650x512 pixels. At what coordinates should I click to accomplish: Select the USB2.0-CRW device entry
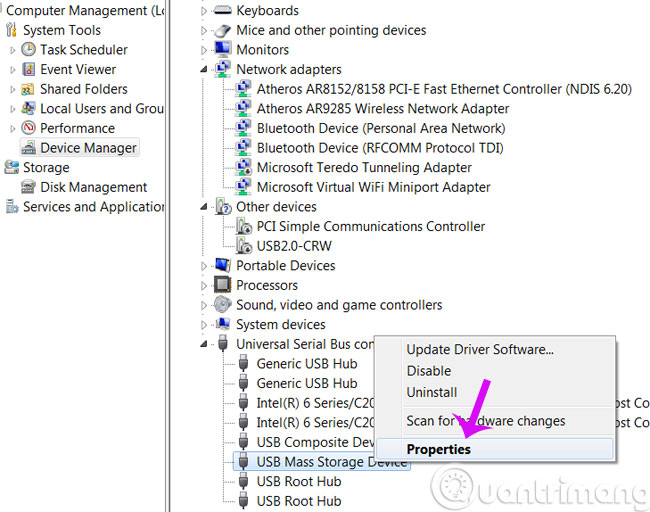click(x=293, y=246)
